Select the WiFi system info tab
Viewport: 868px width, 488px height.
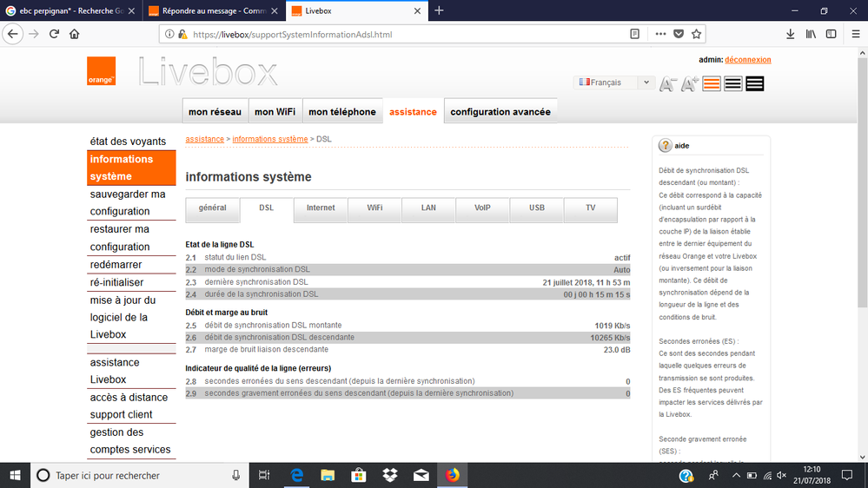pos(374,209)
